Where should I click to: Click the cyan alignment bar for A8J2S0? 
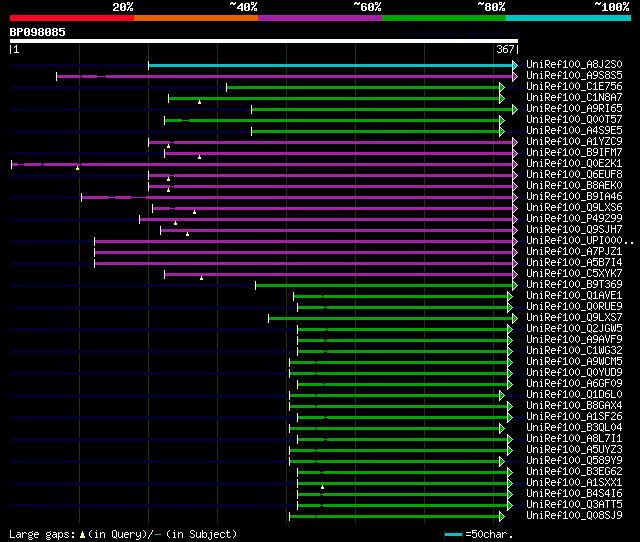click(x=331, y=65)
